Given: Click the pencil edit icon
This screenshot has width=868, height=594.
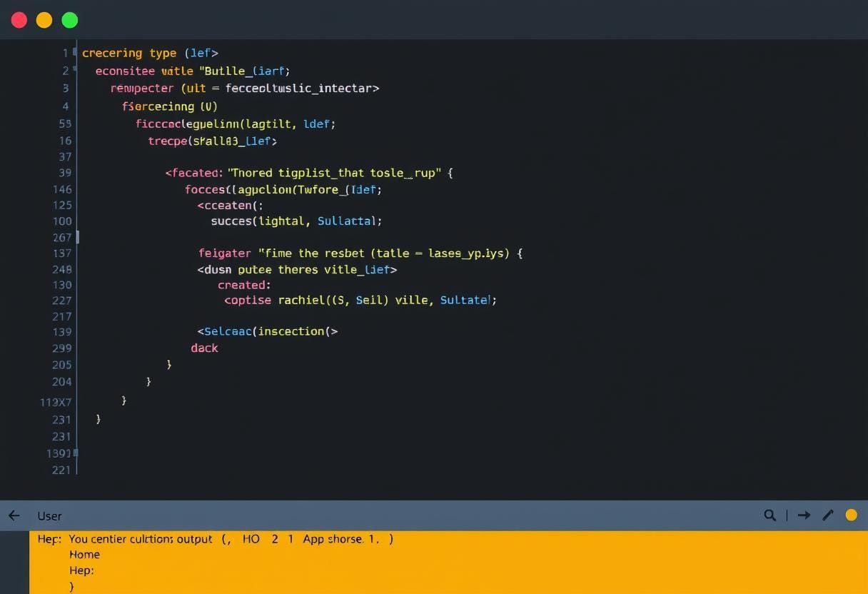Looking at the screenshot, I should (827, 515).
